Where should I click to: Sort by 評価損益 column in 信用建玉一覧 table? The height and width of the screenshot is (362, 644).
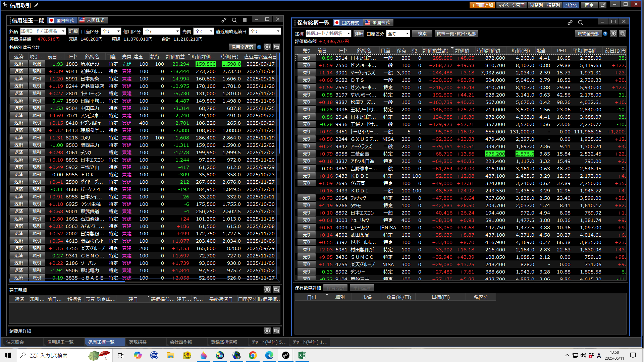(x=178, y=56)
